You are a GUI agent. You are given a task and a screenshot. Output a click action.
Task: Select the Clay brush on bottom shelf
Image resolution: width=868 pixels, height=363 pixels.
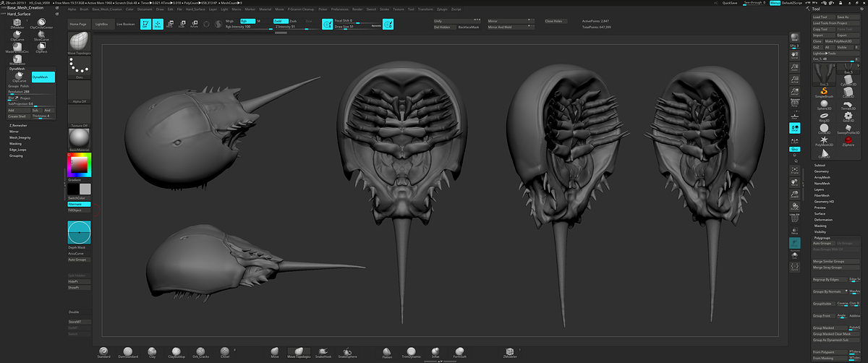tap(152, 352)
